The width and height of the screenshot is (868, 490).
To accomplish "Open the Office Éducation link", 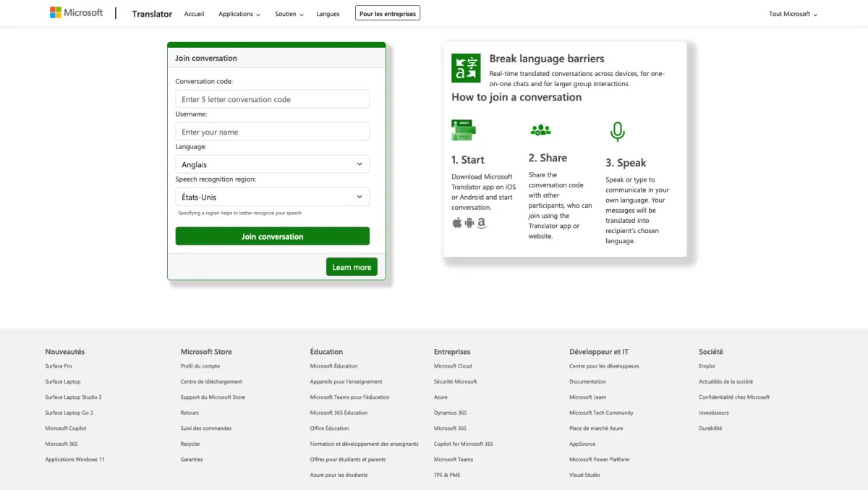I will (x=329, y=428).
